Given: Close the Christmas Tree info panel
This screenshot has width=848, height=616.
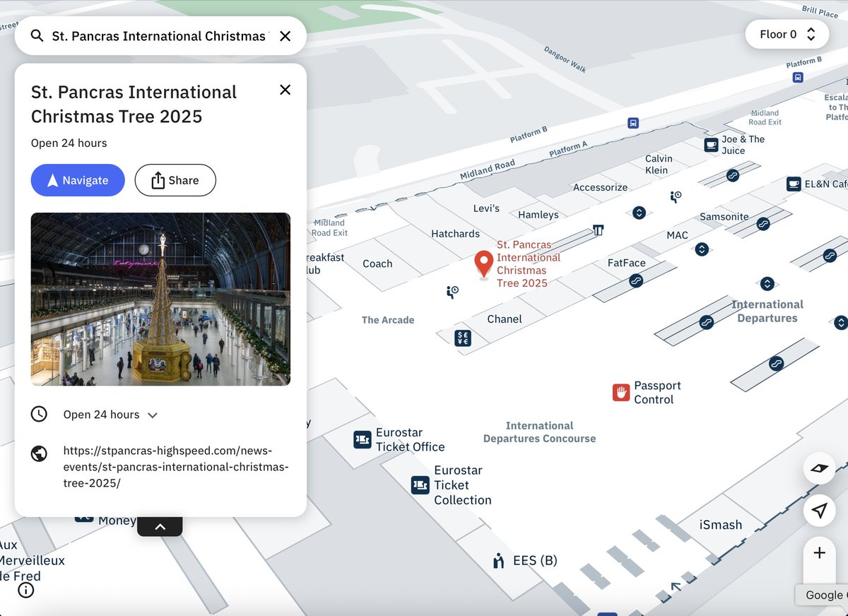Looking at the screenshot, I should point(285,90).
